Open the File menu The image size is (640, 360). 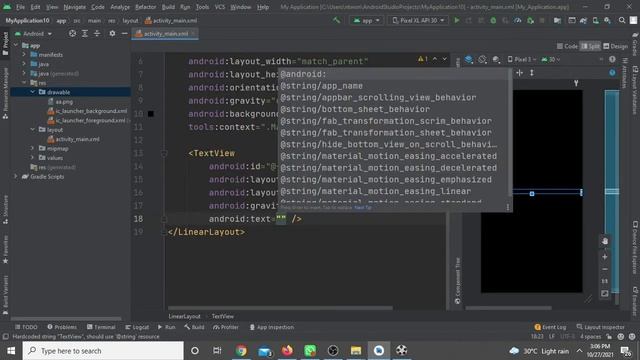(20, 7)
